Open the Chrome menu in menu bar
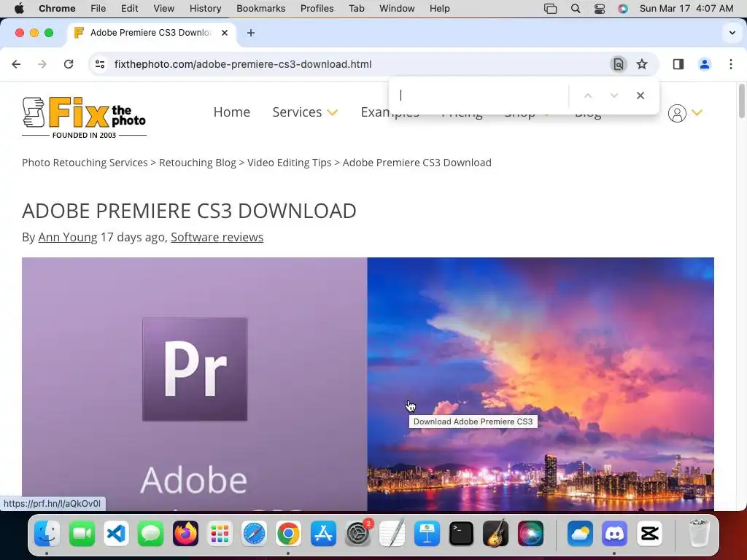Viewport: 747px width, 560px height. 57,9
